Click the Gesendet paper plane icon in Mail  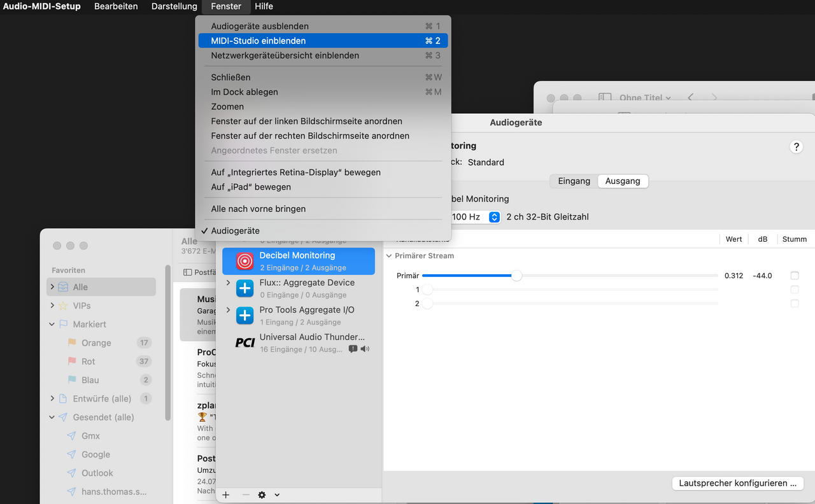(63, 417)
